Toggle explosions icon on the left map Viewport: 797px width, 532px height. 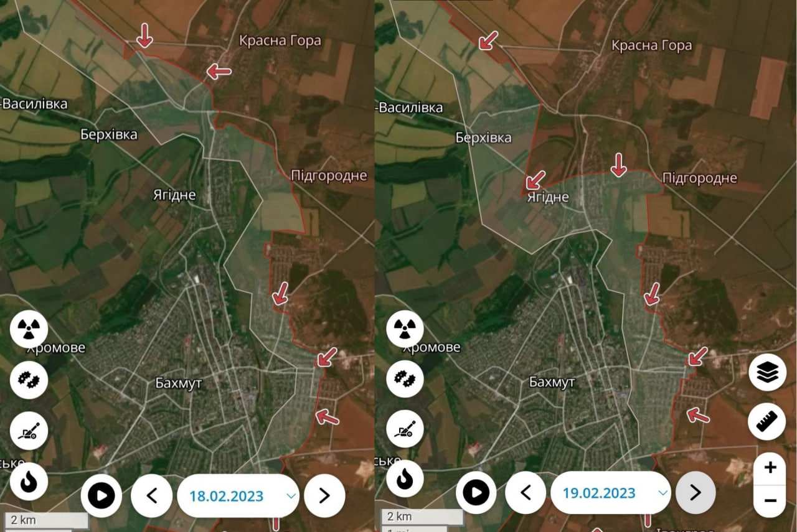click(x=29, y=380)
